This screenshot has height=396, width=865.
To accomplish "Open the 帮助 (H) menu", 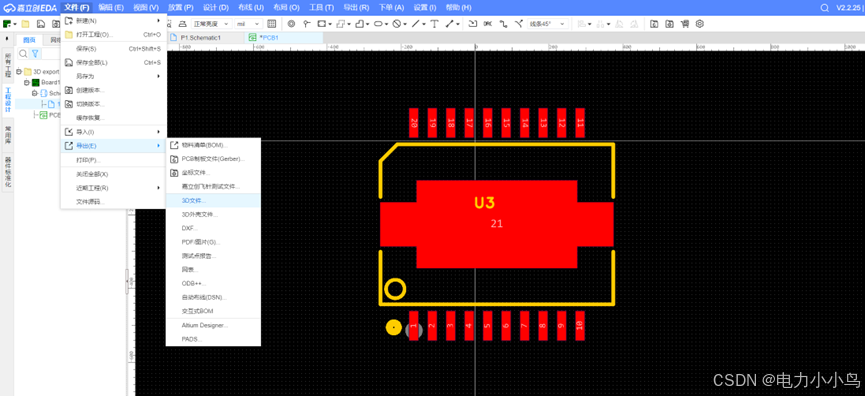I will 458,8.
